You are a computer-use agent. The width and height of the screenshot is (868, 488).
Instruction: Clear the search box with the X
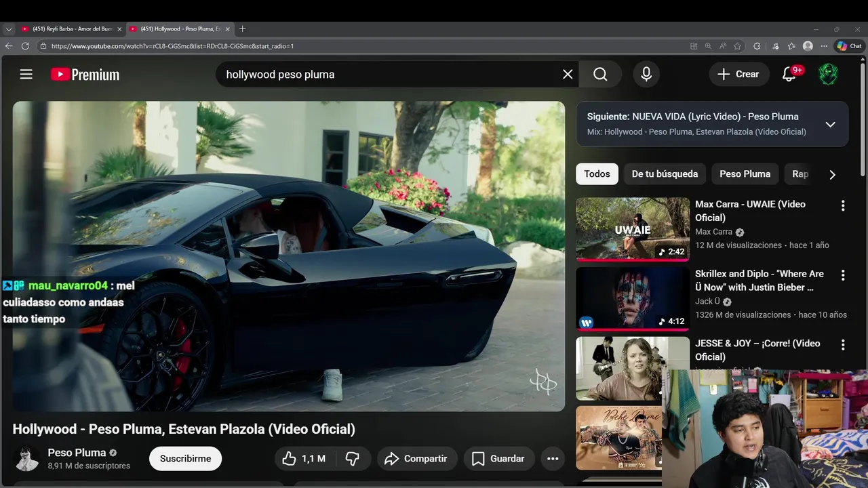coord(568,75)
